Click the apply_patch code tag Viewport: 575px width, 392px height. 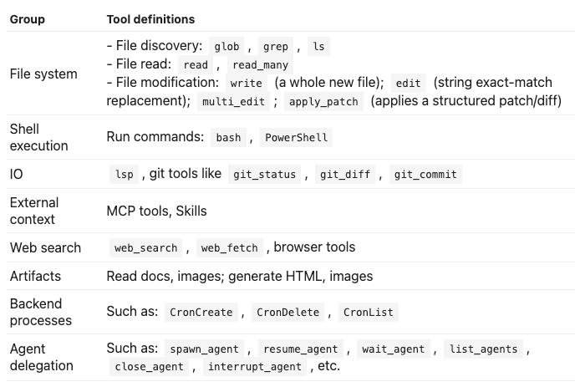323,102
